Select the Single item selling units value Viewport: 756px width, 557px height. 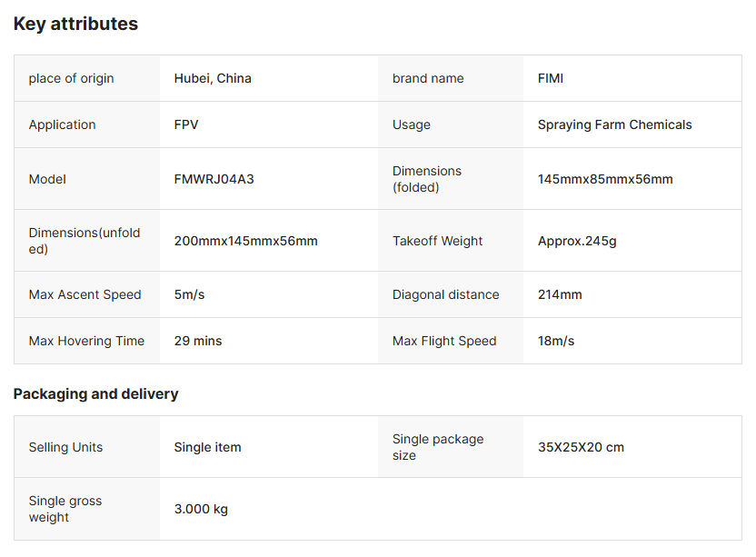click(207, 447)
